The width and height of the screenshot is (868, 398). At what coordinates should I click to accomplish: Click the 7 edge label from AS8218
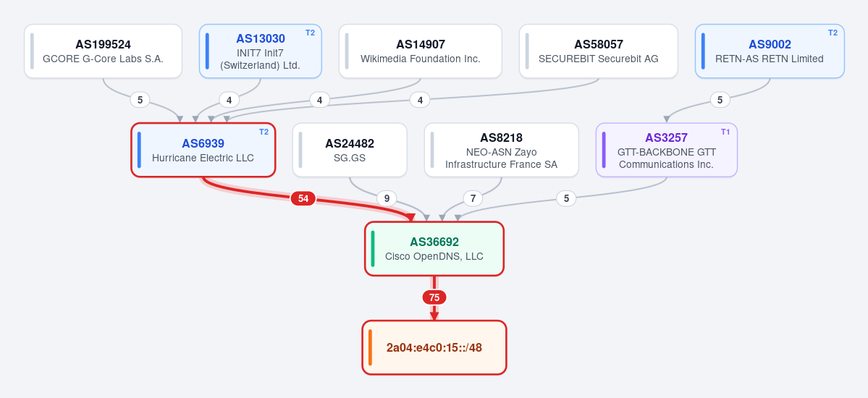click(473, 198)
